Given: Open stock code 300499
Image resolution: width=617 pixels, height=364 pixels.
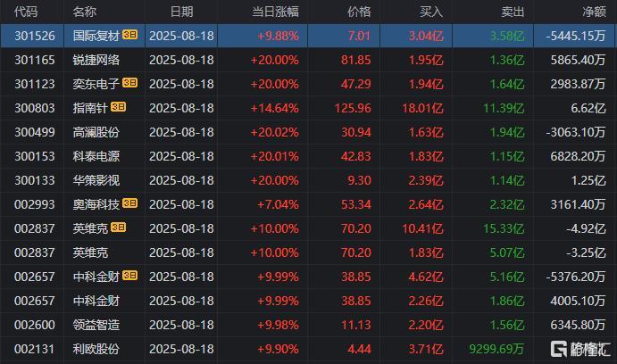Looking at the screenshot, I should (35, 132).
